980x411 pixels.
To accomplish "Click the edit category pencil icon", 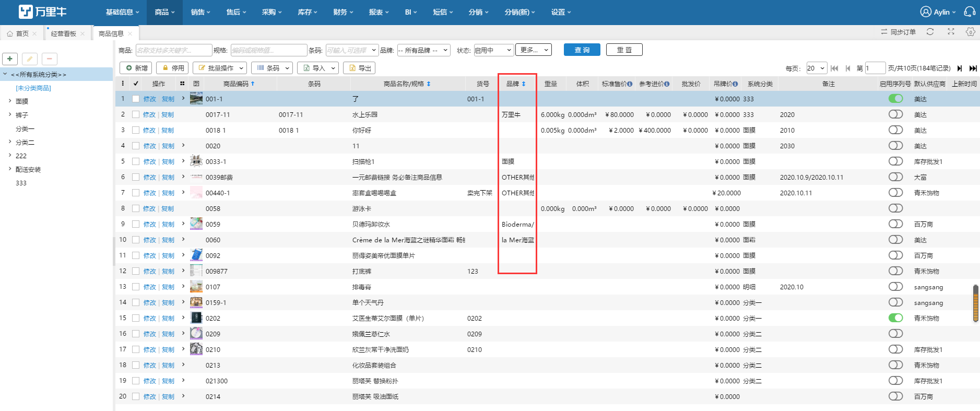I will [x=30, y=59].
